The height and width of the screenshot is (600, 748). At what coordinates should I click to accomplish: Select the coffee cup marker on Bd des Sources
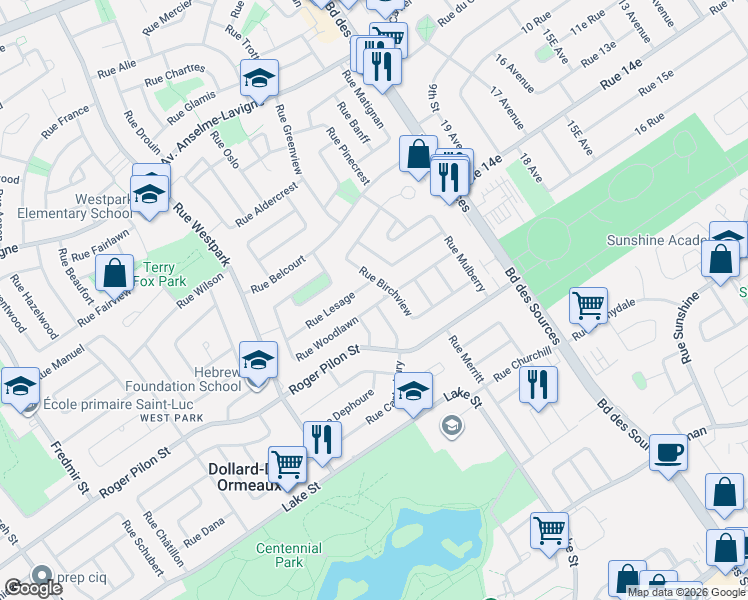[x=668, y=454]
